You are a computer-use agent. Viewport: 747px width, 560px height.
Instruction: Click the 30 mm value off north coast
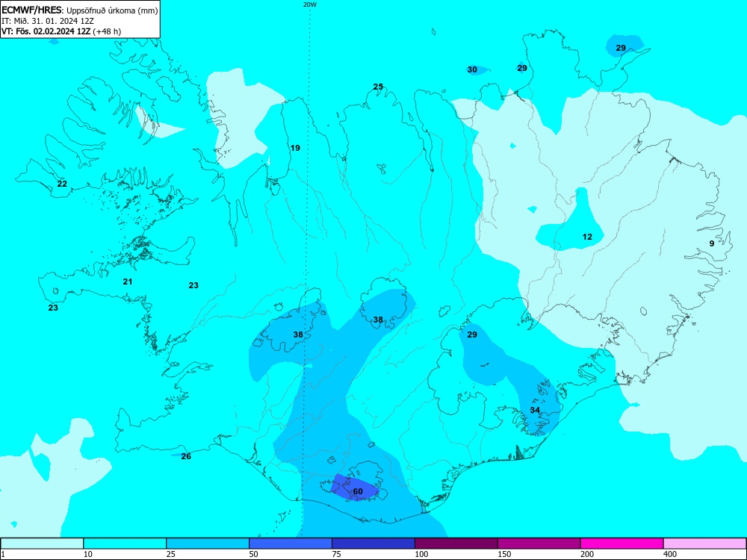click(472, 69)
